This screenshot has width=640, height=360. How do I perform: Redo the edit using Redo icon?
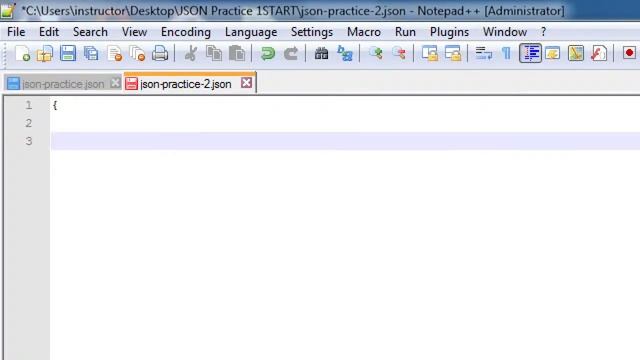(291, 53)
